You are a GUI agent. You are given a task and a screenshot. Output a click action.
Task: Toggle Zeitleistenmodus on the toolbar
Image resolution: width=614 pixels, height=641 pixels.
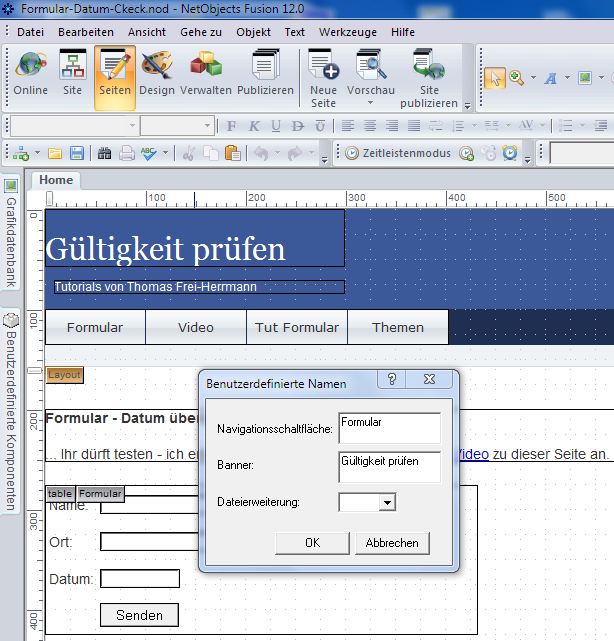pos(397,153)
